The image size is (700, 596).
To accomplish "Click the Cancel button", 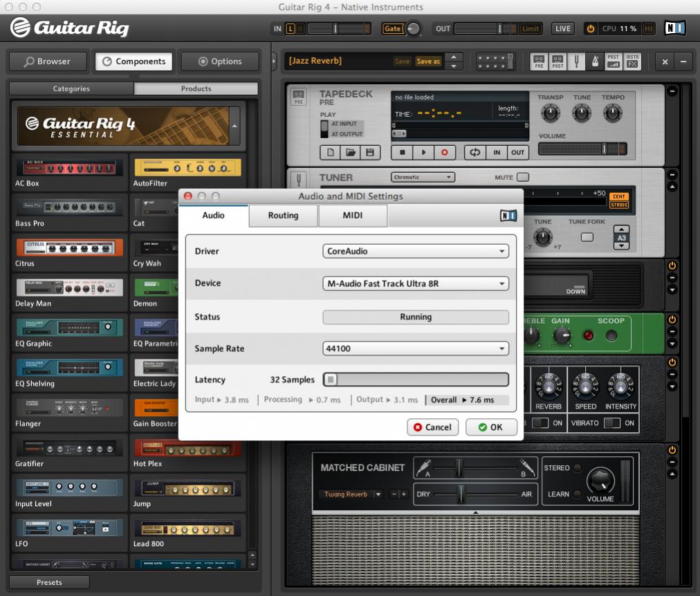I will pyautogui.click(x=432, y=427).
